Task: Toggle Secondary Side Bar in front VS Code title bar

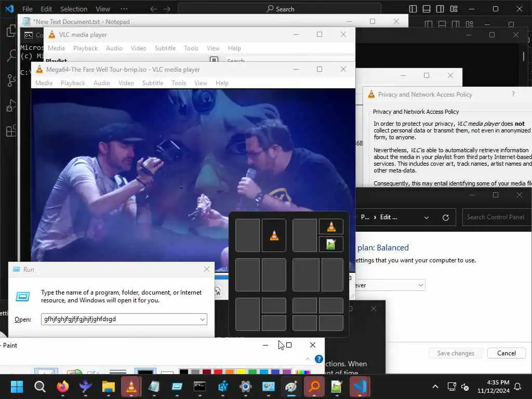Action: point(440,9)
